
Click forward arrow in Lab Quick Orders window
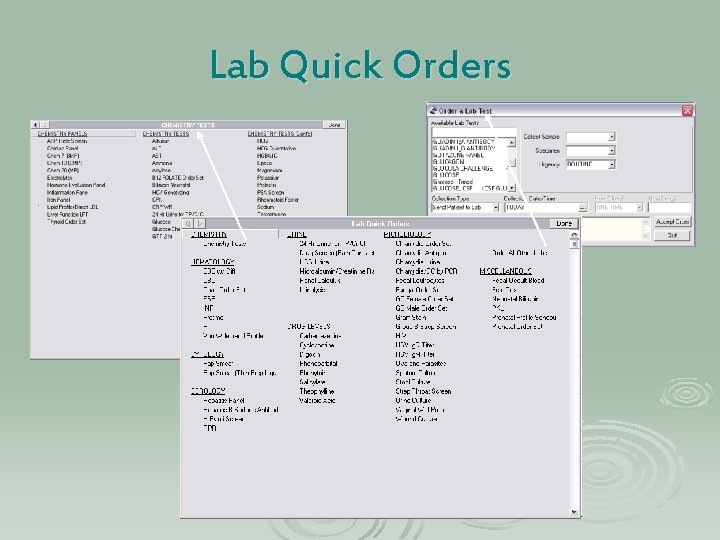[x=200, y=224]
